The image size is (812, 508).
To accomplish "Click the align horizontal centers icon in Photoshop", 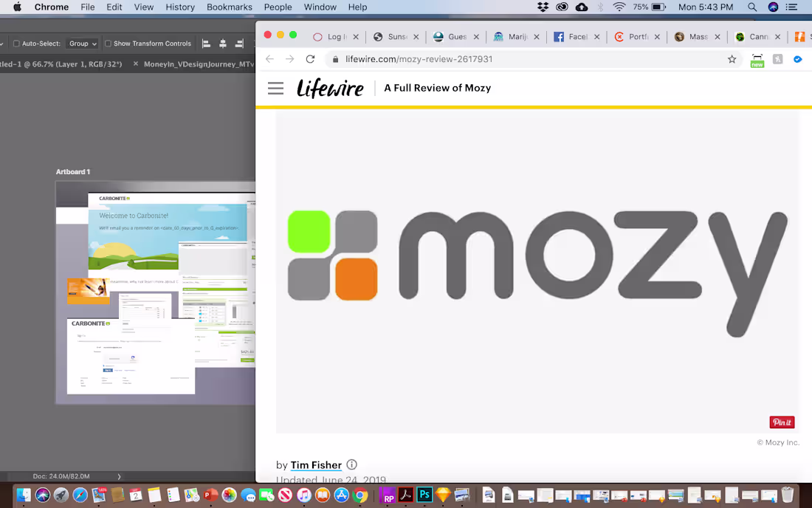I will tap(223, 44).
